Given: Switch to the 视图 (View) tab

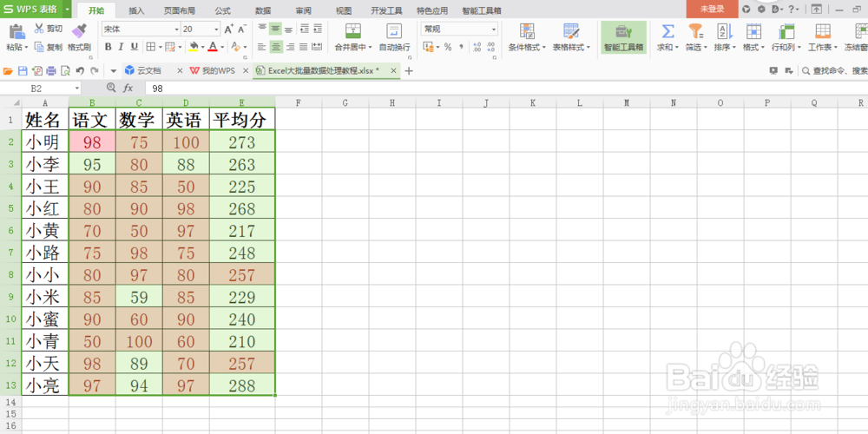Looking at the screenshot, I should [343, 10].
